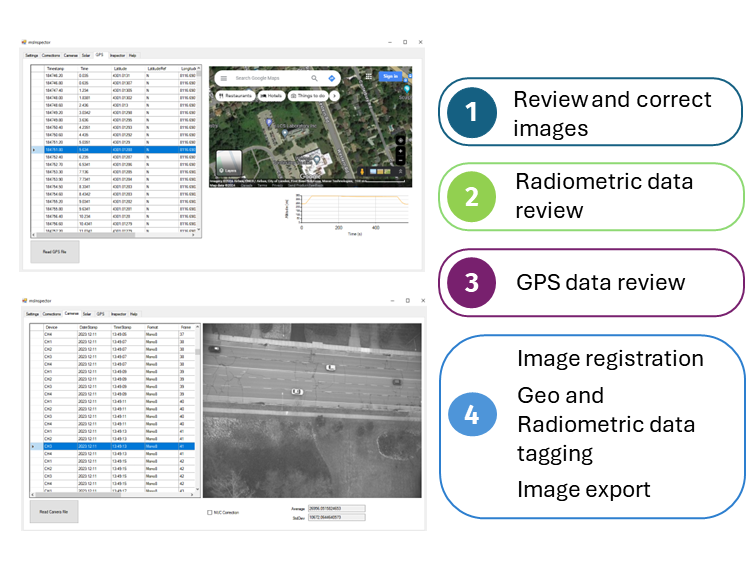Click the Restaurants chip on the map
The width and height of the screenshot is (753, 565).
tap(237, 96)
